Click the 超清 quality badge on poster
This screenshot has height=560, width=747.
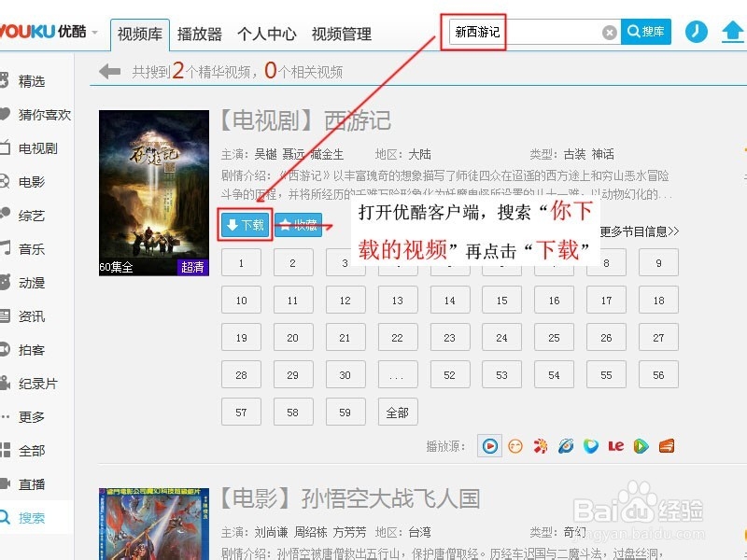(x=193, y=267)
